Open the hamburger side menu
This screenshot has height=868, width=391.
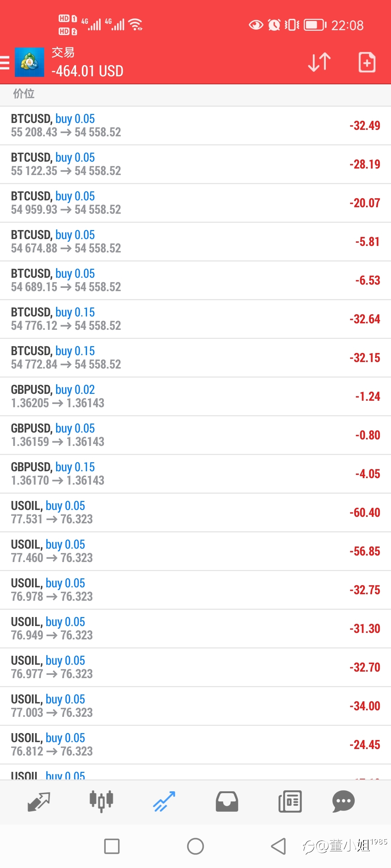(5, 62)
